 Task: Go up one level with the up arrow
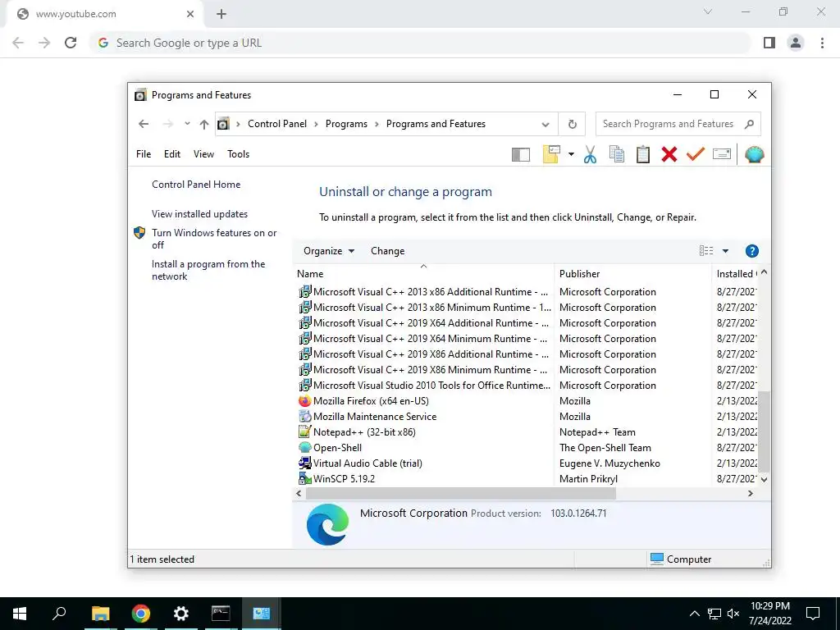pyautogui.click(x=204, y=125)
